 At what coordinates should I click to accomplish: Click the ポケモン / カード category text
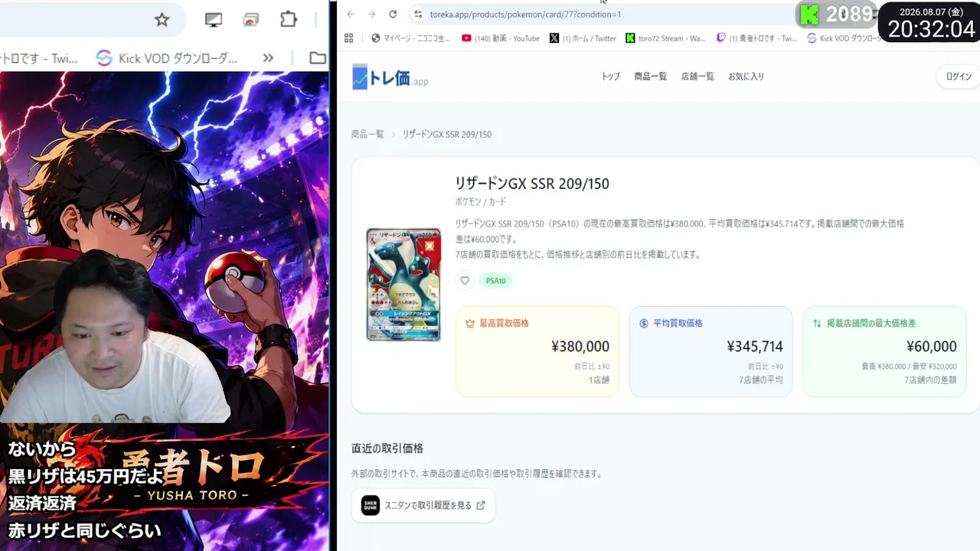(x=480, y=202)
